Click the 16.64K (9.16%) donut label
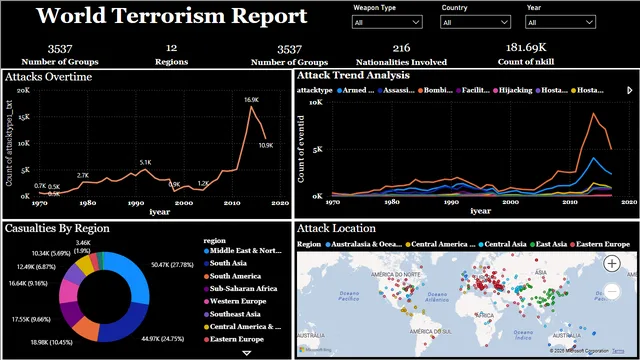 [x=28, y=283]
